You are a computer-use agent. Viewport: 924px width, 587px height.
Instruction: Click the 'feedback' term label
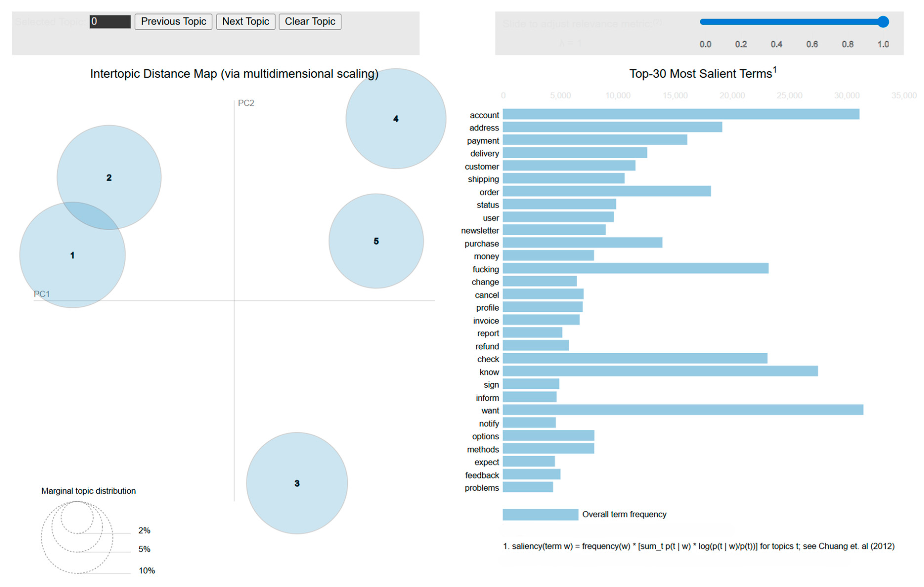(x=482, y=475)
